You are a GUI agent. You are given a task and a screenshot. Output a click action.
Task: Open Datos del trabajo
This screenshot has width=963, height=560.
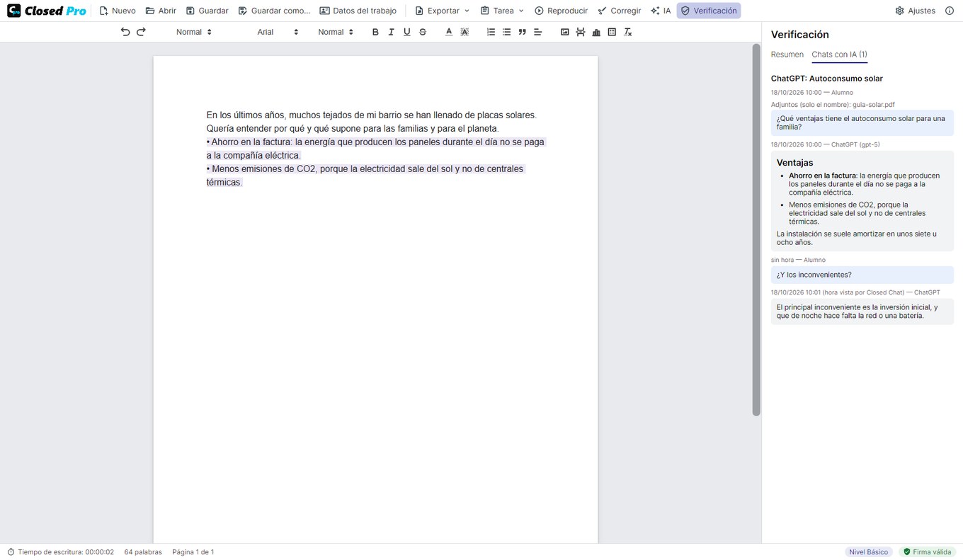point(358,11)
